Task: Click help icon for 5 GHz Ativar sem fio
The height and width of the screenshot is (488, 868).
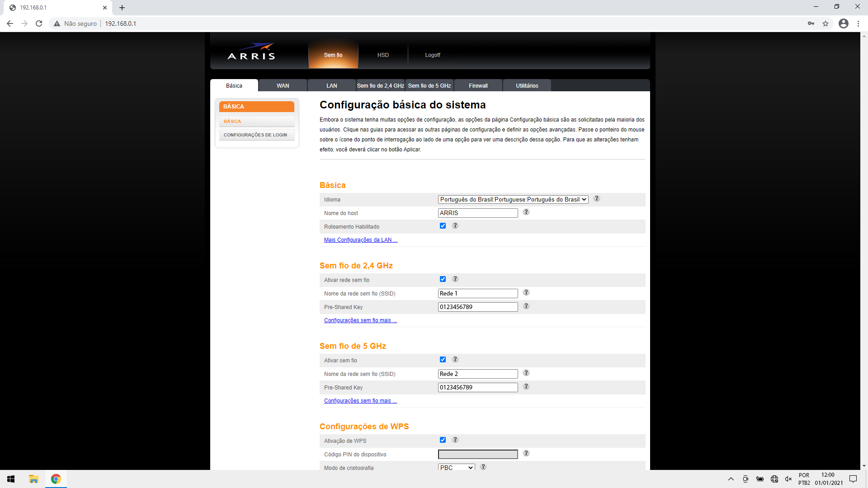Action: [455, 359]
